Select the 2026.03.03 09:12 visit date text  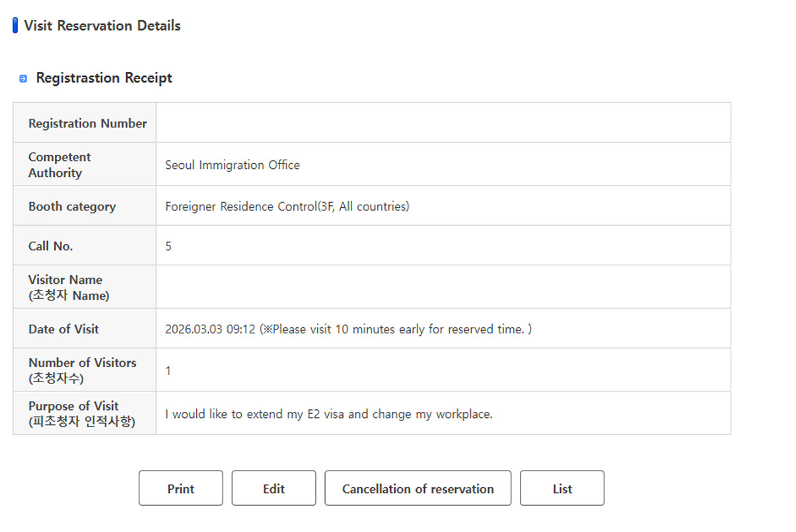[x=210, y=329]
